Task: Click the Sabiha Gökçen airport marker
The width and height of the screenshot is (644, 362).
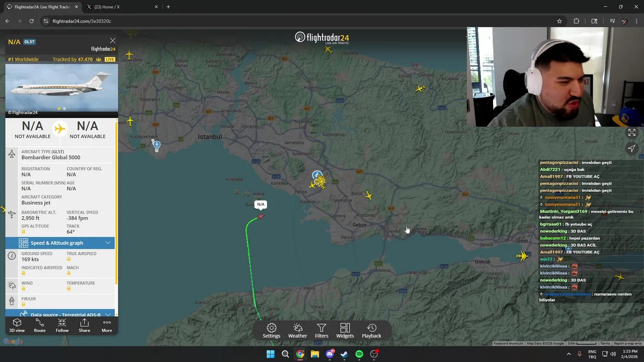Action: [317, 176]
